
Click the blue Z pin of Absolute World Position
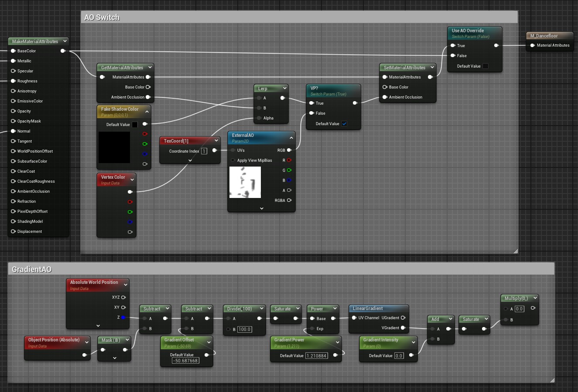[x=123, y=317]
